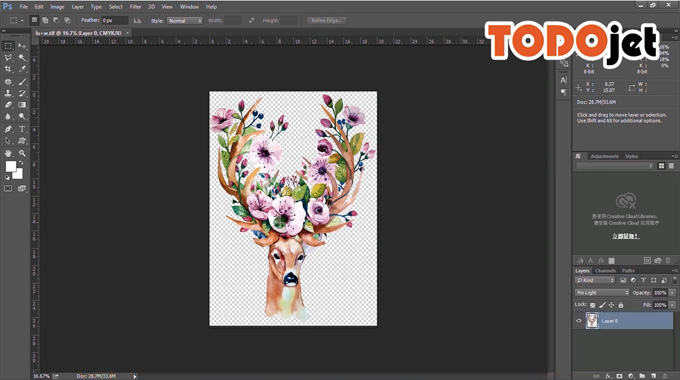
Task: Open the Style Normal dropdown
Action: (185, 20)
